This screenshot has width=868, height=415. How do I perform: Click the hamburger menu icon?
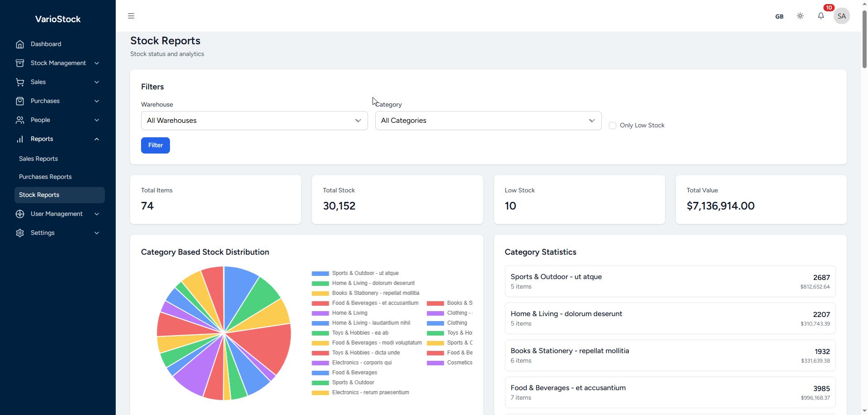pyautogui.click(x=131, y=16)
